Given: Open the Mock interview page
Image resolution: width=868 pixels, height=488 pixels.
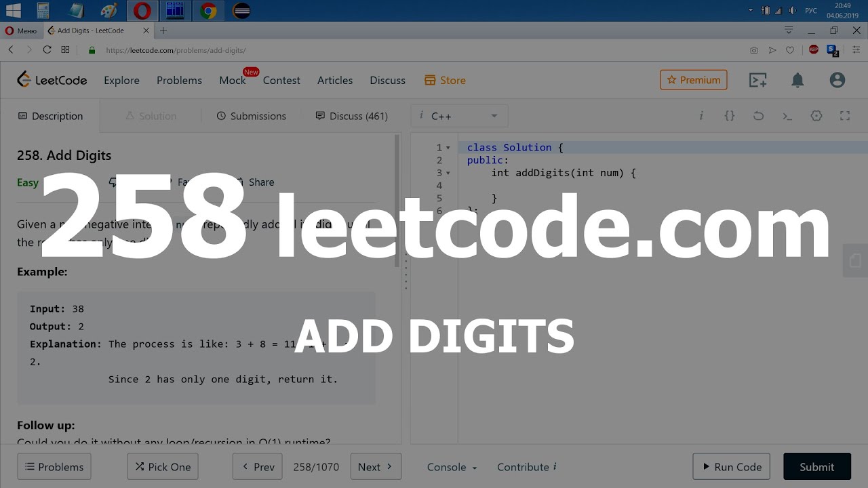Looking at the screenshot, I should (233, 80).
